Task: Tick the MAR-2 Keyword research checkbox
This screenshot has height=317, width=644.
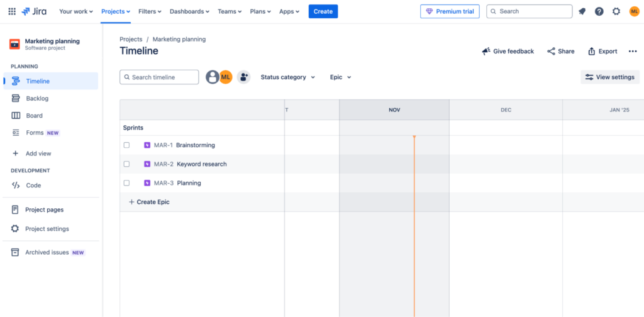Action: (126, 164)
